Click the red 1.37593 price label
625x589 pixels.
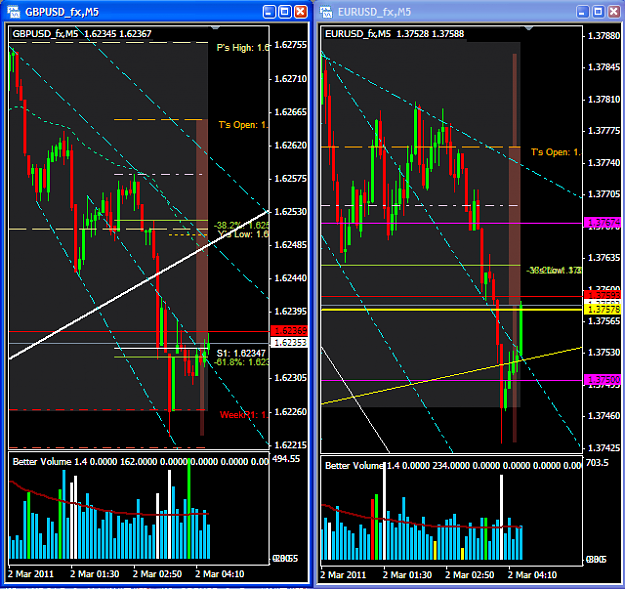coord(602,295)
